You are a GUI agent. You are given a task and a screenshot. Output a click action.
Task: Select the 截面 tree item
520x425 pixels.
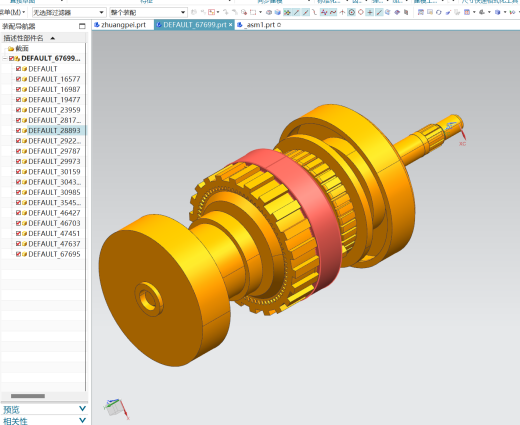22,48
